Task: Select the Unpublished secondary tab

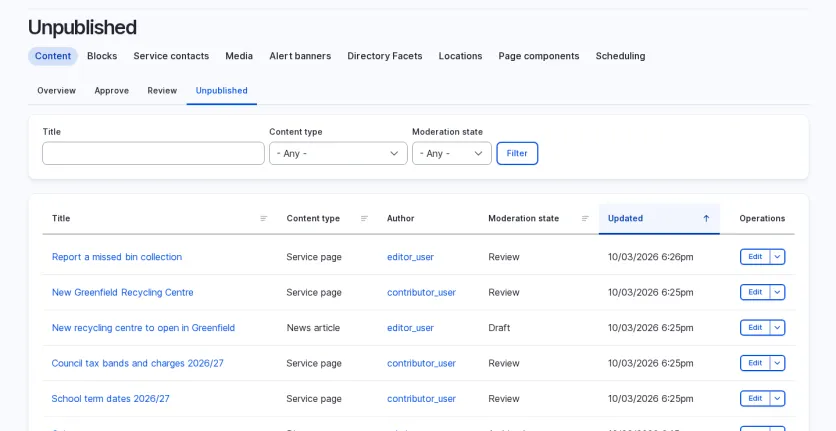Action: (x=221, y=91)
